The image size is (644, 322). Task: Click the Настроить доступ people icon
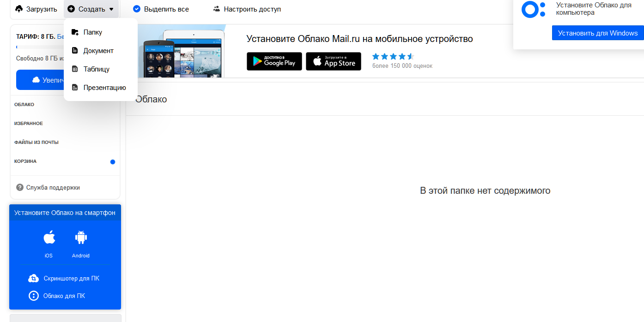click(x=217, y=9)
